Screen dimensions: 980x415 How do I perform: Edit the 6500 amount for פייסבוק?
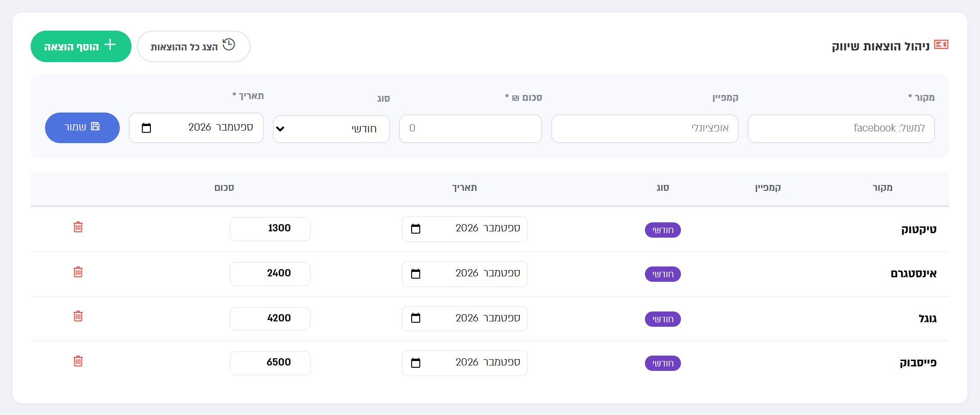click(270, 363)
